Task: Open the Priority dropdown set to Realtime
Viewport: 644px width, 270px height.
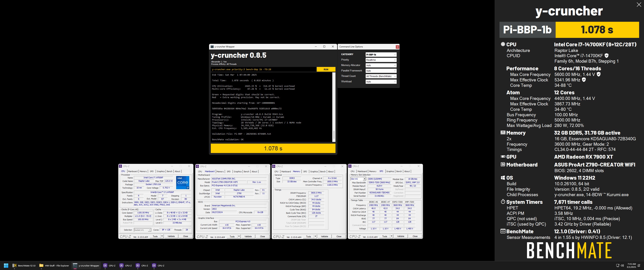Action: pyautogui.click(x=381, y=60)
